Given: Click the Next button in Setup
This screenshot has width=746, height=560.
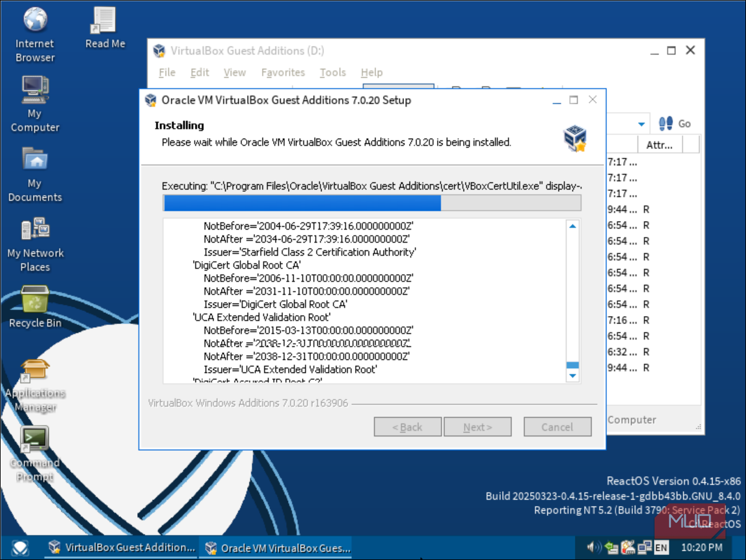Looking at the screenshot, I should point(478,427).
